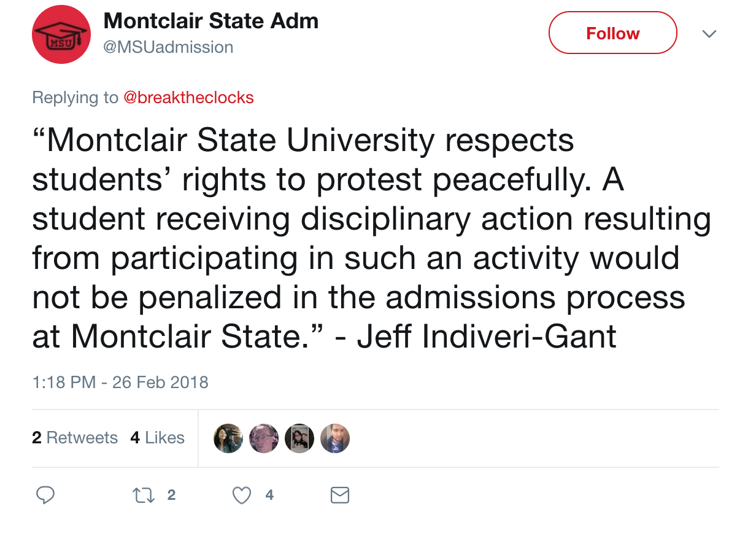Click the retweet count beside retweet icon
756x533 pixels.
coord(171,495)
